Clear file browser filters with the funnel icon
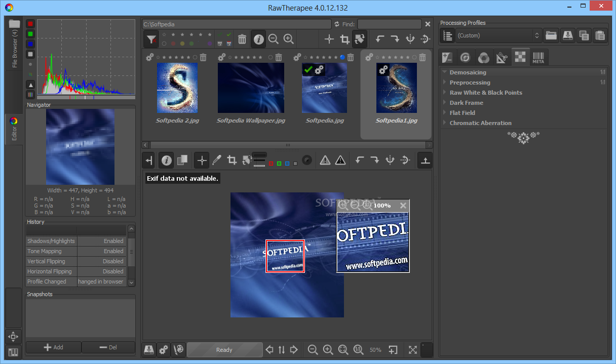Image resolution: width=616 pixels, height=364 pixels. point(151,39)
